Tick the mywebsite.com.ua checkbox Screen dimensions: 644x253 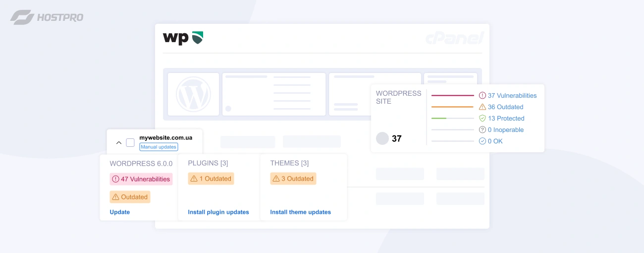[130, 142]
